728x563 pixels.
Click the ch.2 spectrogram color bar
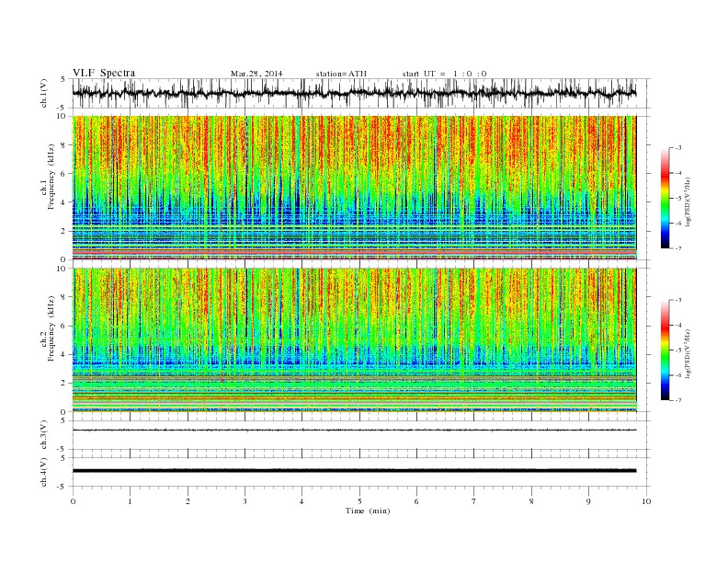click(665, 350)
